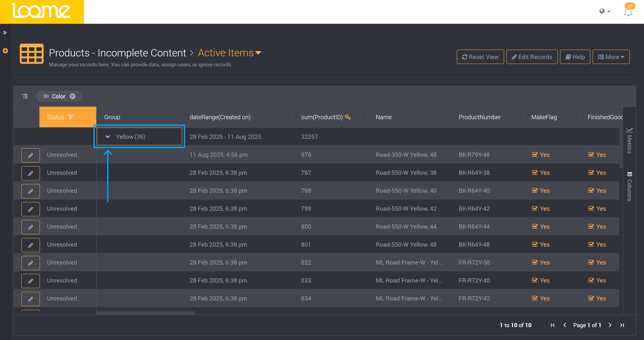Sort by sum(ProductID) column header

pyautogui.click(x=322, y=117)
